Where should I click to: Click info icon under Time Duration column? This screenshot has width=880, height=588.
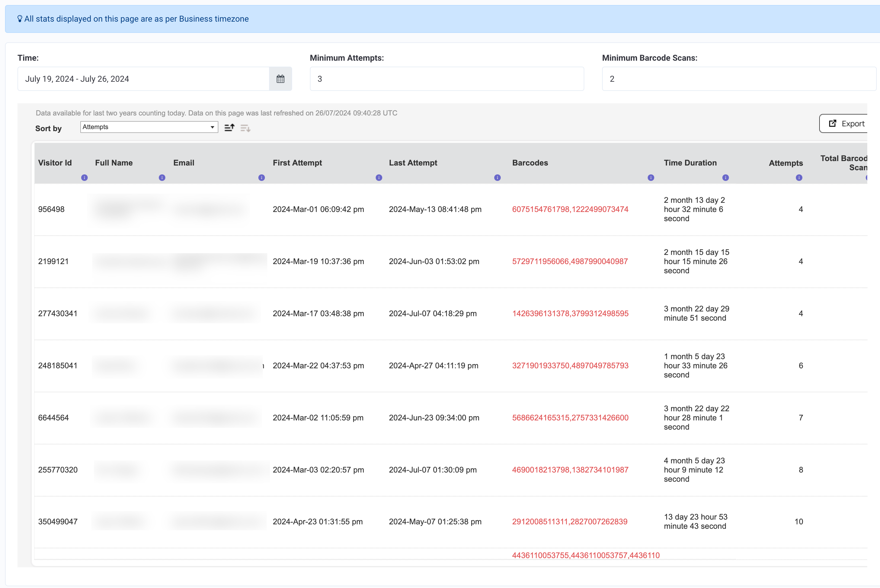(726, 178)
